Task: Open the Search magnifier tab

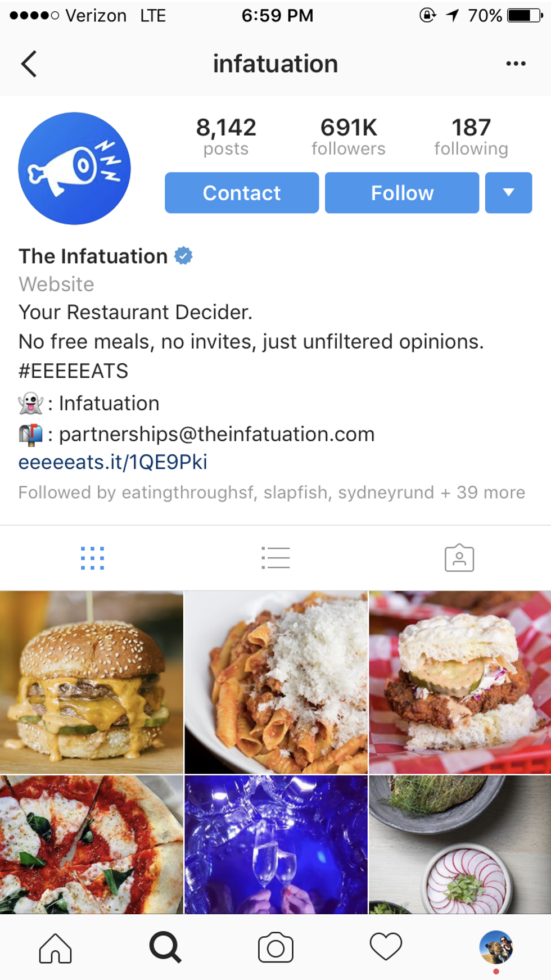Action: pyautogui.click(x=165, y=948)
